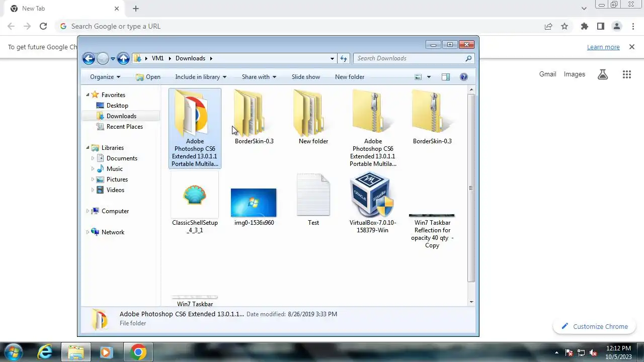
Task: Click the Learn more link
Action: tap(603, 47)
